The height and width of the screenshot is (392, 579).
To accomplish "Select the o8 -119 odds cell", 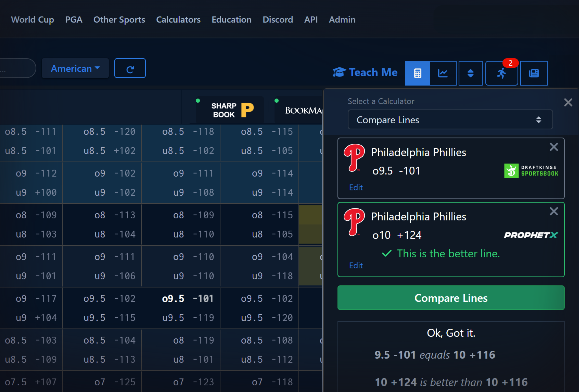I will 193,340.
